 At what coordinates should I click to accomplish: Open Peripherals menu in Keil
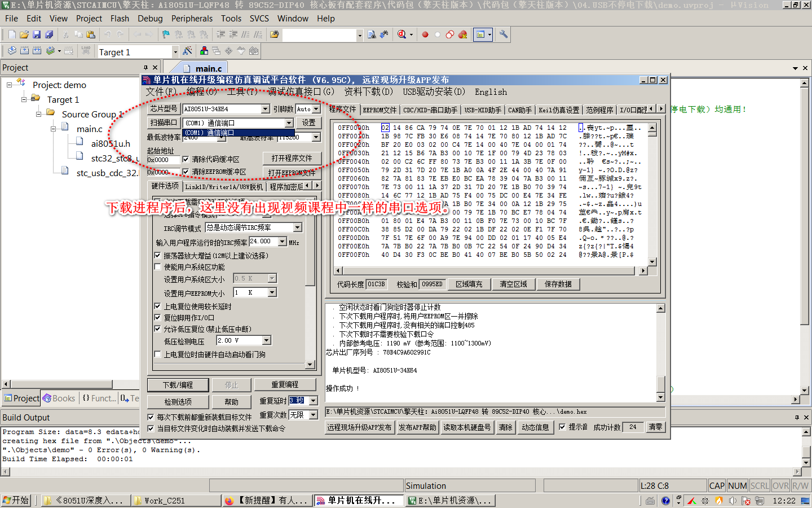pyautogui.click(x=192, y=18)
